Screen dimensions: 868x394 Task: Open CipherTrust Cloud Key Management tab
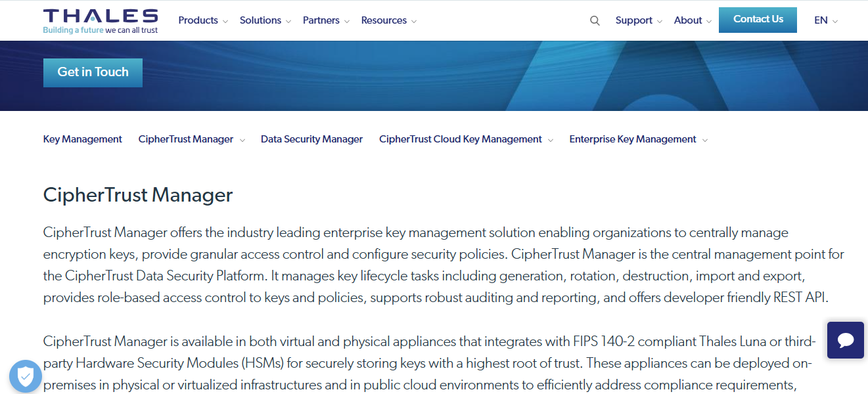tap(467, 139)
